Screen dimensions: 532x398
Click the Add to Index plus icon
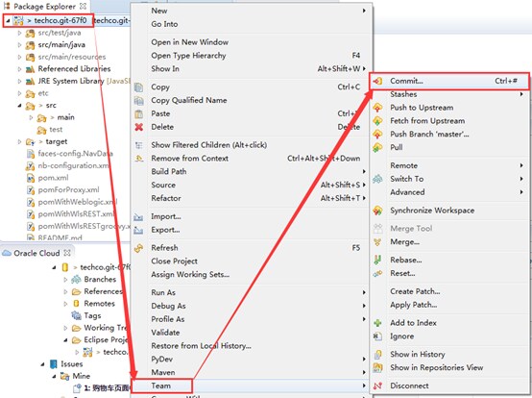tap(377, 323)
